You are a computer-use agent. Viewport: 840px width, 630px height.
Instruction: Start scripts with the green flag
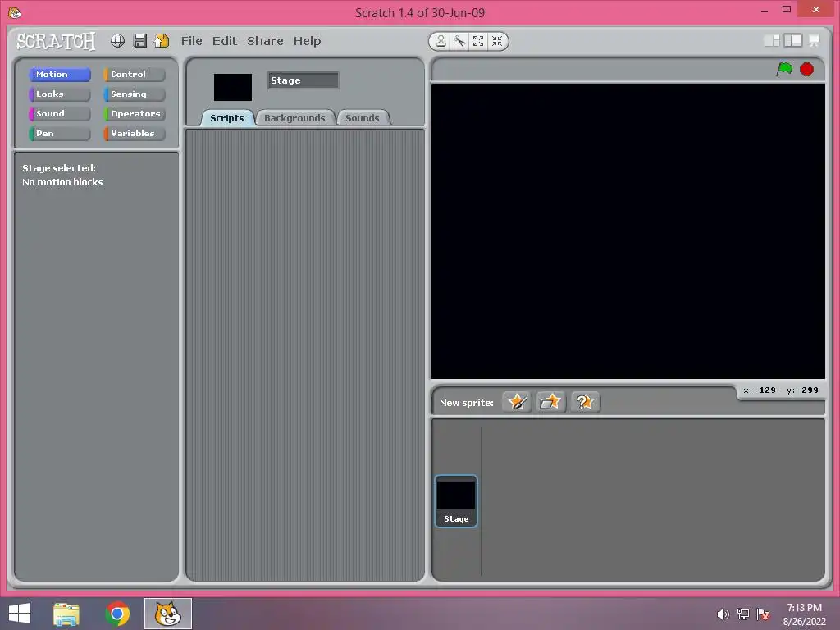(x=784, y=69)
